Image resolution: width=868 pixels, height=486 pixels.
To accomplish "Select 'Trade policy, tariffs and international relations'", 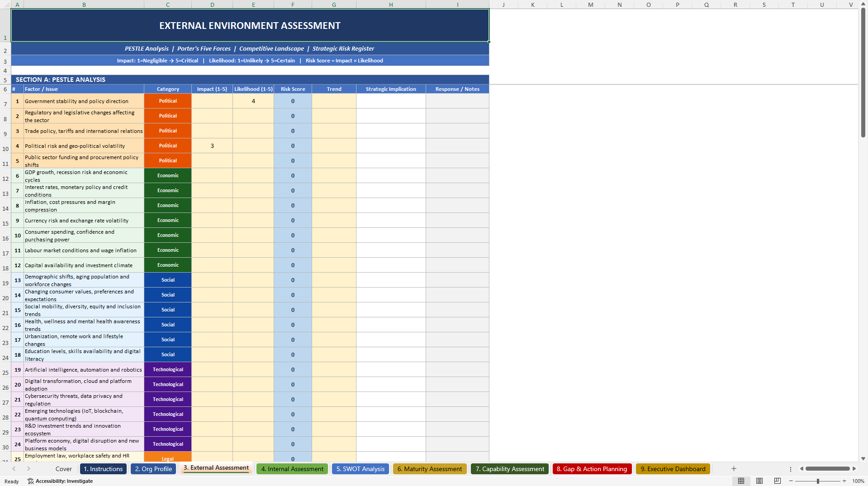I will click(x=84, y=131).
